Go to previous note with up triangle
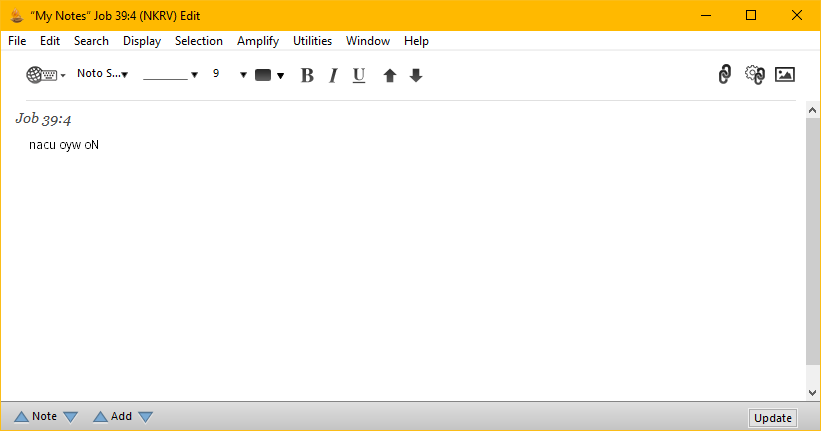This screenshot has width=821, height=431. 21,417
